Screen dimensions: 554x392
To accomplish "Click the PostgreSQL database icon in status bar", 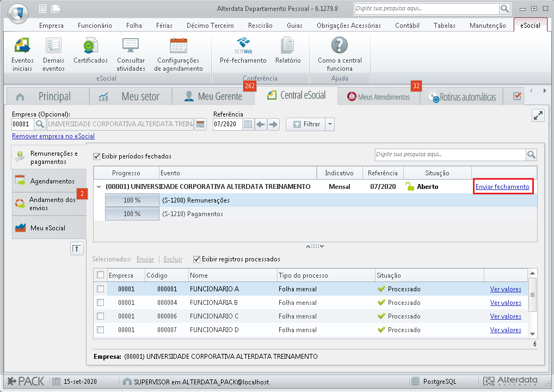I will point(416,382).
